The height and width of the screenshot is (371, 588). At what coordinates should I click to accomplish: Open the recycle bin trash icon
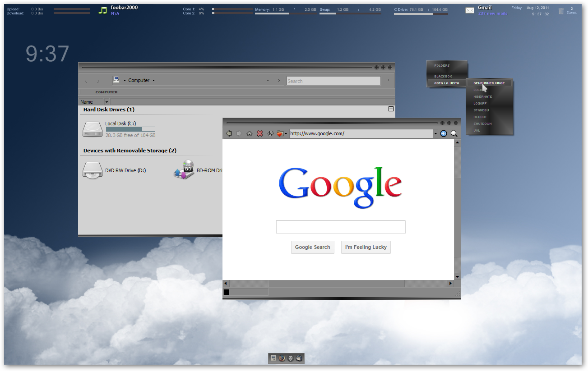561,11
